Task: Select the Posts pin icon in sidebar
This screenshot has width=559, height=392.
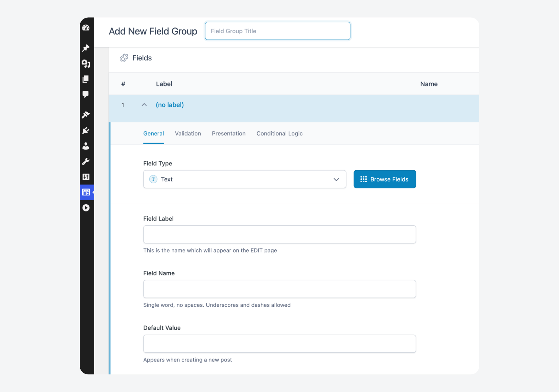Action: (x=86, y=48)
